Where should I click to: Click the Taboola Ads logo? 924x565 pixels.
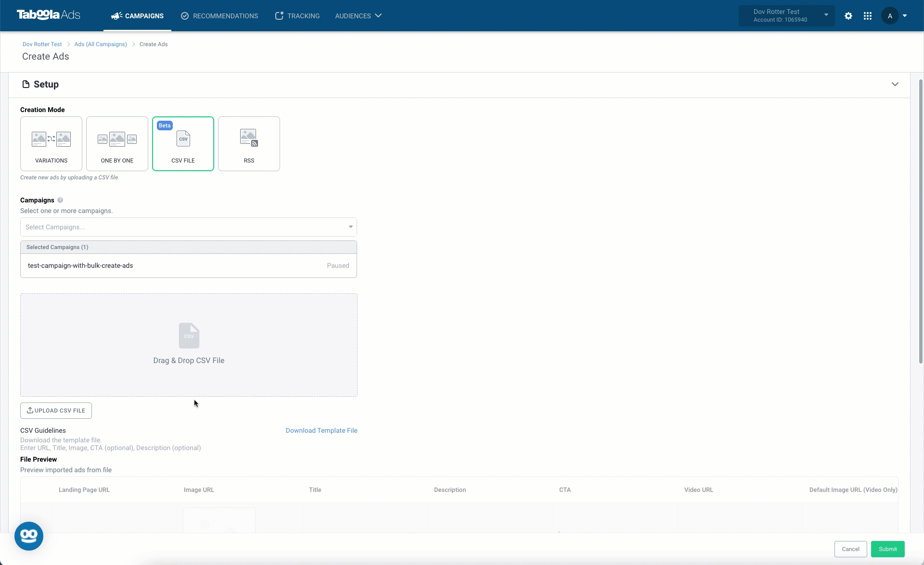point(48,15)
